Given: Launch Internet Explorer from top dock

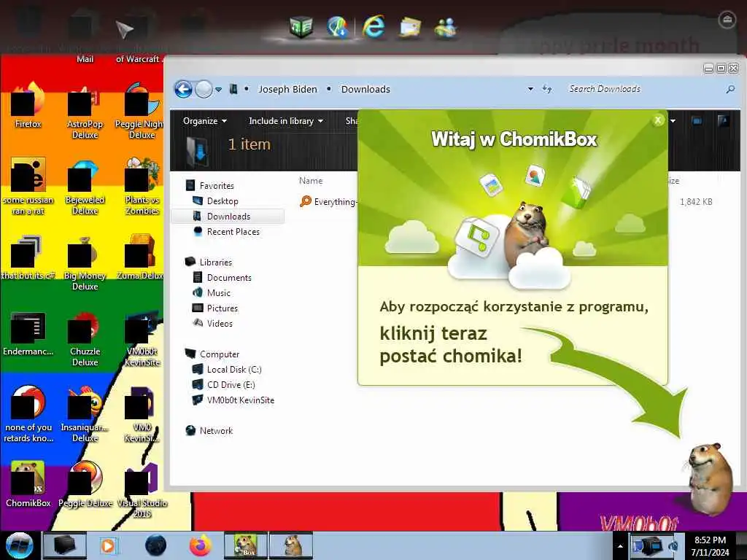Looking at the screenshot, I should pos(373,26).
